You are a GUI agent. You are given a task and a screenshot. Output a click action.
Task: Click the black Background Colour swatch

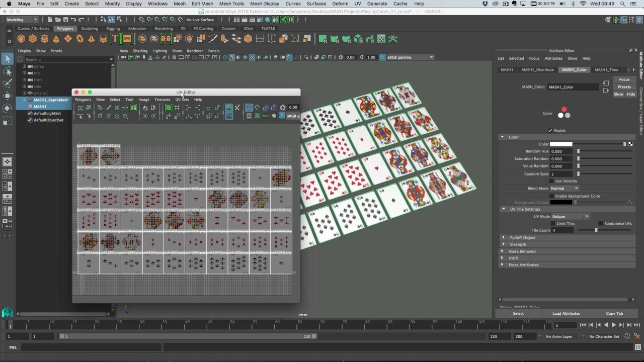pyautogui.click(x=561, y=203)
